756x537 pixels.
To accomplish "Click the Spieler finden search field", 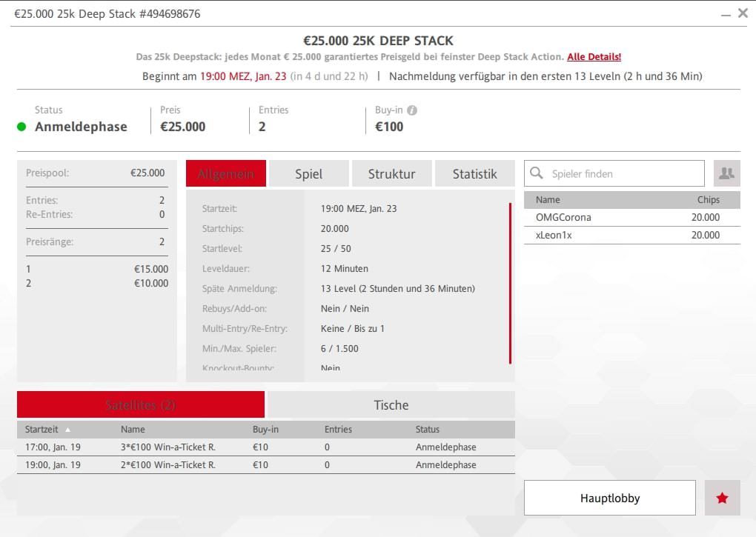I will tap(623, 174).
